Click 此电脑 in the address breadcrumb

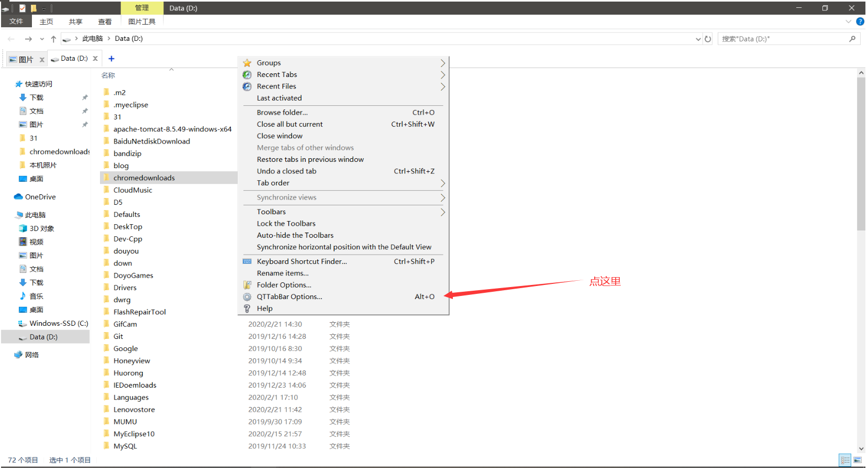coord(92,39)
